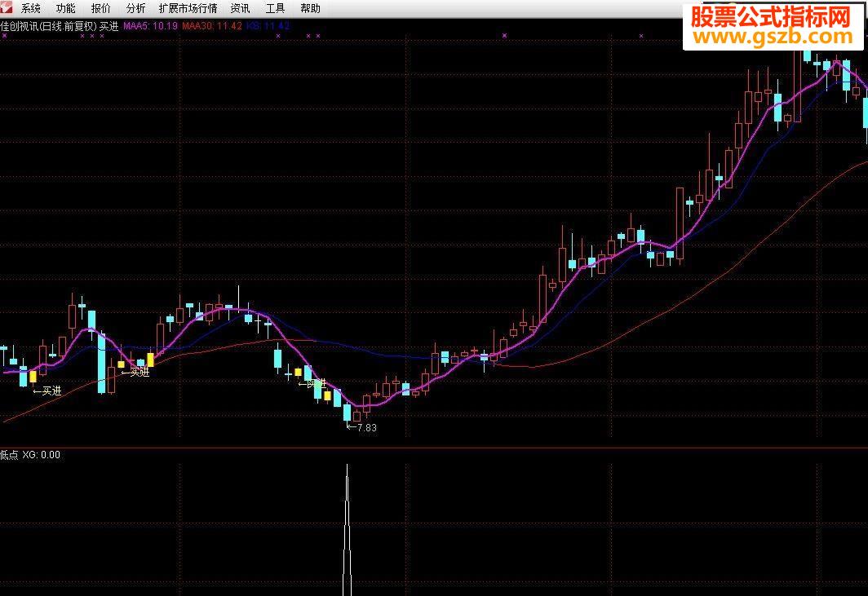868x596 pixels.
Task: Click the white signal spike in 低点 pane
Action: point(347,530)
